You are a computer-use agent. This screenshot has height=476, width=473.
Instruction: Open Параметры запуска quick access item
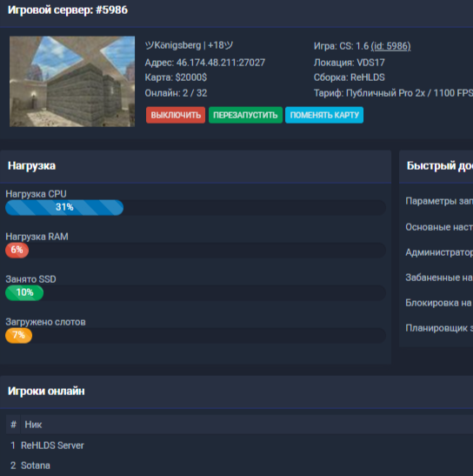[x=439, y=201]
